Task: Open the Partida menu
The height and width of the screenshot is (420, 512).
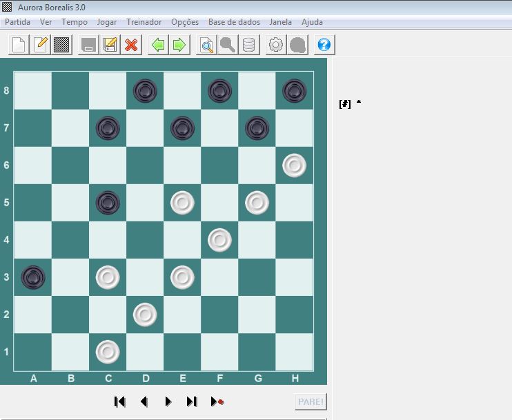Action: (18, 22)
